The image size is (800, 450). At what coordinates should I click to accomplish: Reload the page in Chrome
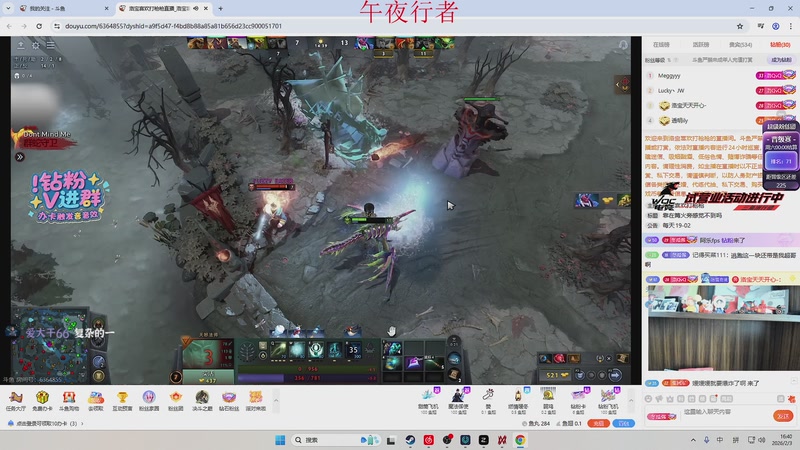(39, 26)
